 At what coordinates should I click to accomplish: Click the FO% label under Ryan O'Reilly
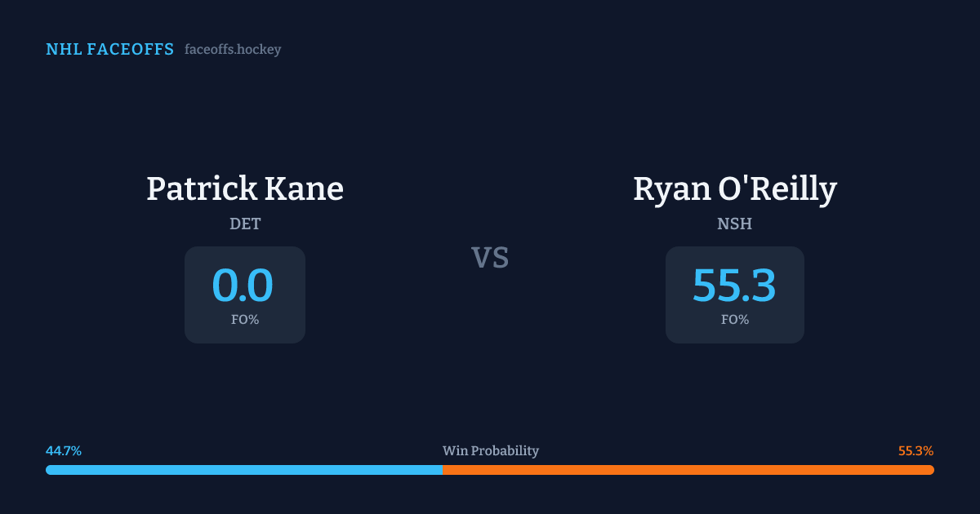735,320
